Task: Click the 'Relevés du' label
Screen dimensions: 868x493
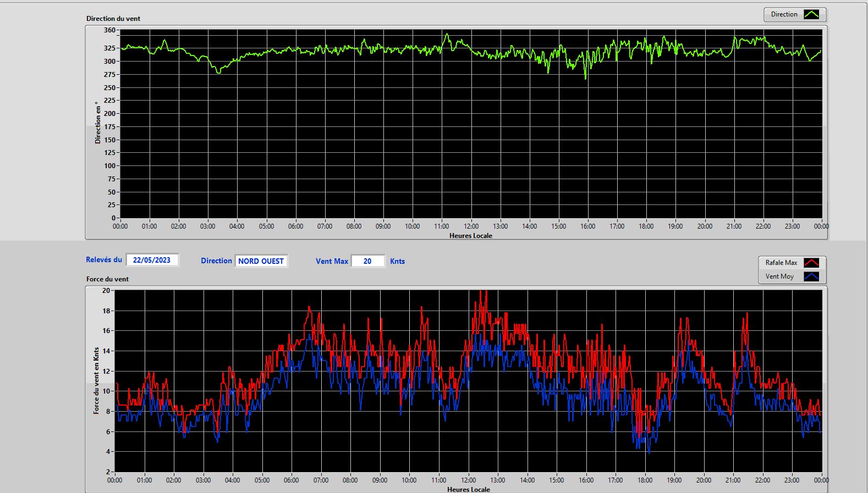Action: tap(104, 259)
